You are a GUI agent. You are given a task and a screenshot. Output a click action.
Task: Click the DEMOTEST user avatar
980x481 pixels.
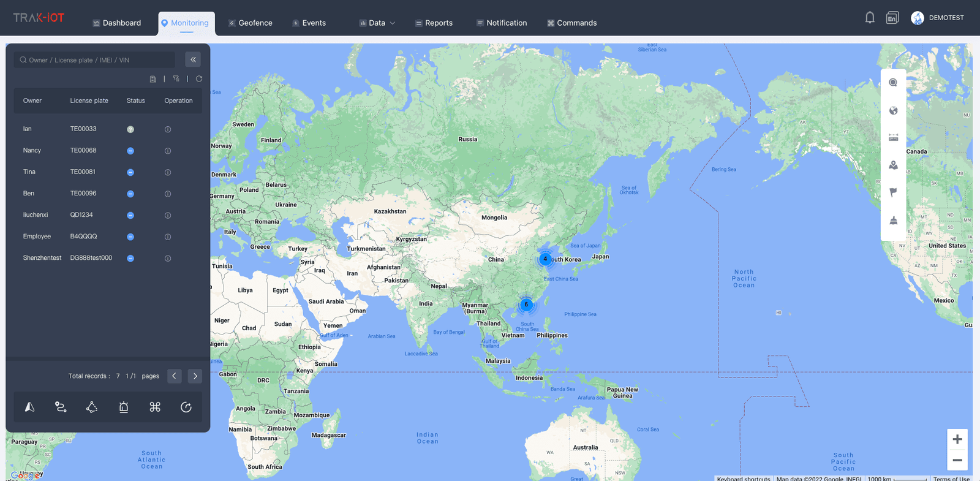pyautogui.click(x=918, y=18)
